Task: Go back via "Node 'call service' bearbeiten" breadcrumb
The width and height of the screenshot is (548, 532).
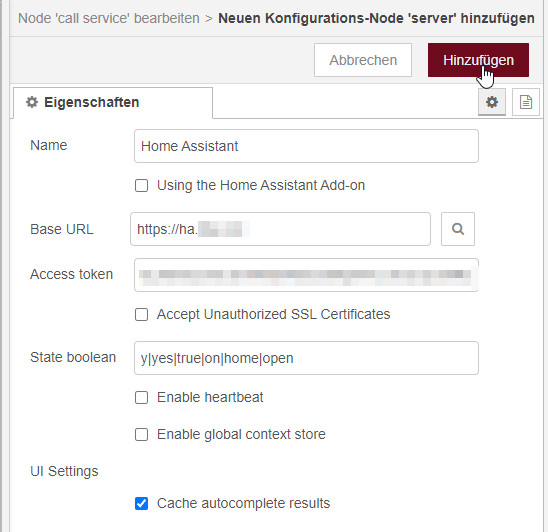Action: pos(109,18)
